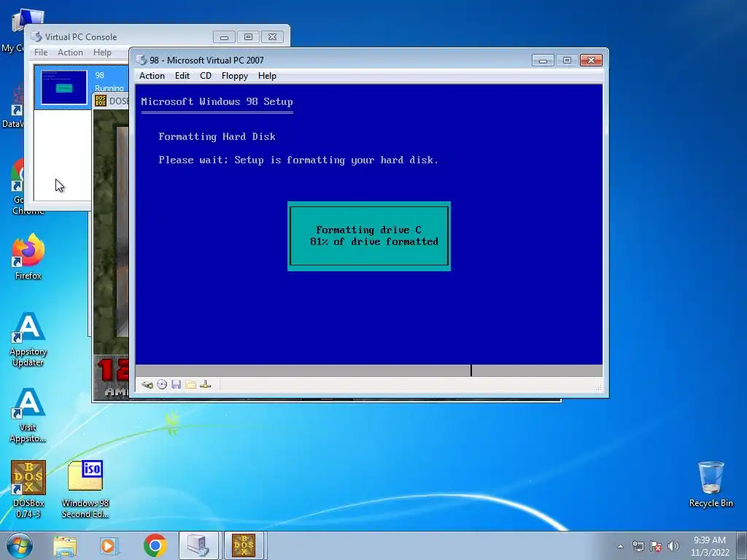Click the window resize grip of Virtual PC 2007
747x560 pixels.
pos(598,387)
